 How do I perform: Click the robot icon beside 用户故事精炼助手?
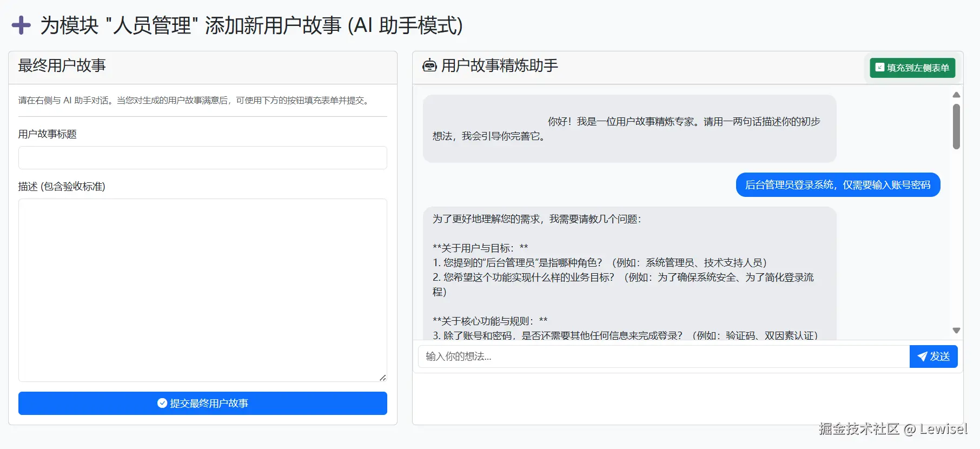(x=429, y=66)
